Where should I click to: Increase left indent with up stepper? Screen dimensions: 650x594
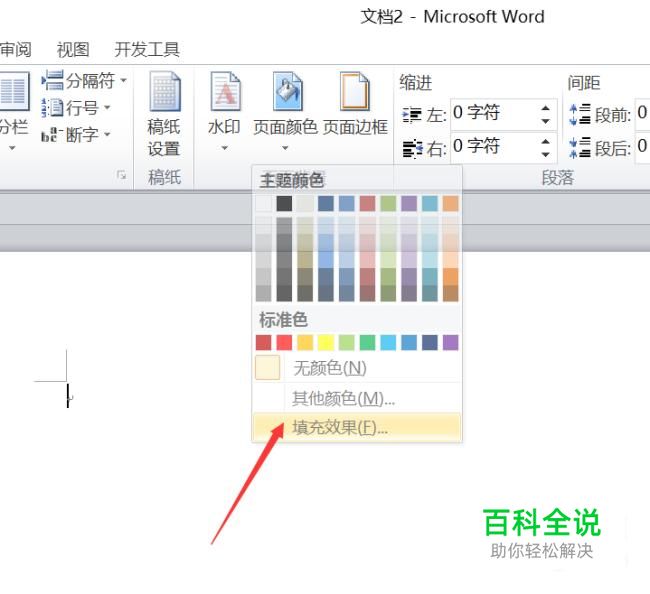[546, 108]
